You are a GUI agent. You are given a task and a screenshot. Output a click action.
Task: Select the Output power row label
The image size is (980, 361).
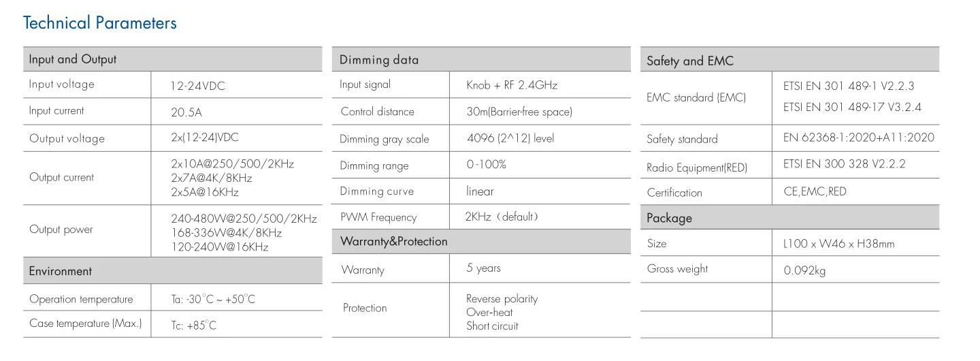[61, 230]
